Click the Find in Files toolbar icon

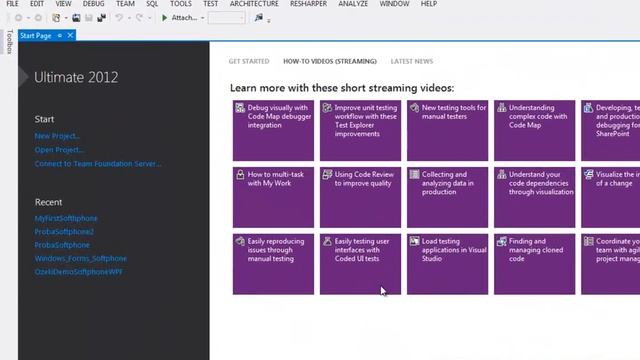(x=258, y=18)
